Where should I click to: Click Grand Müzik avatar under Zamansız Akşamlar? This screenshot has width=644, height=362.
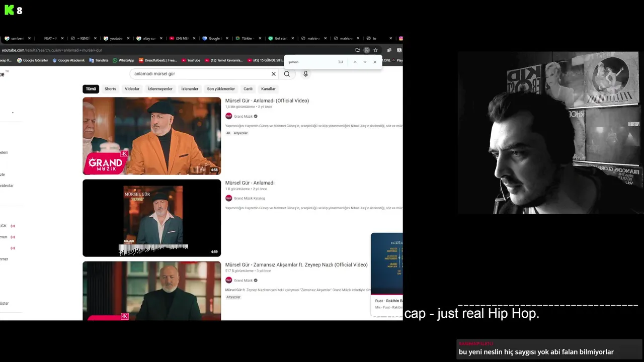pos(228,280)
